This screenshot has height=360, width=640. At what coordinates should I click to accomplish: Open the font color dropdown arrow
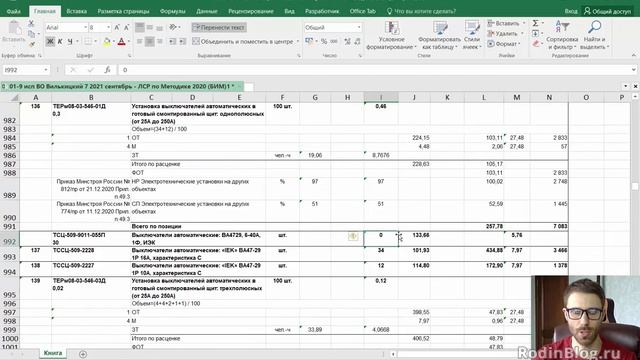tap(129, 41)
